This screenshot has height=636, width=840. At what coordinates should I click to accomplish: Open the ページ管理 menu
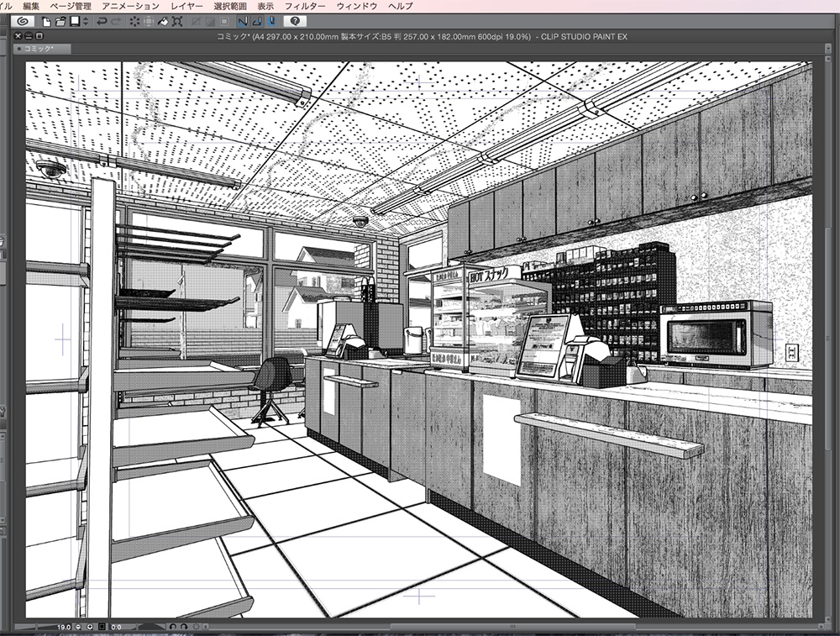(x=71, y=6)
